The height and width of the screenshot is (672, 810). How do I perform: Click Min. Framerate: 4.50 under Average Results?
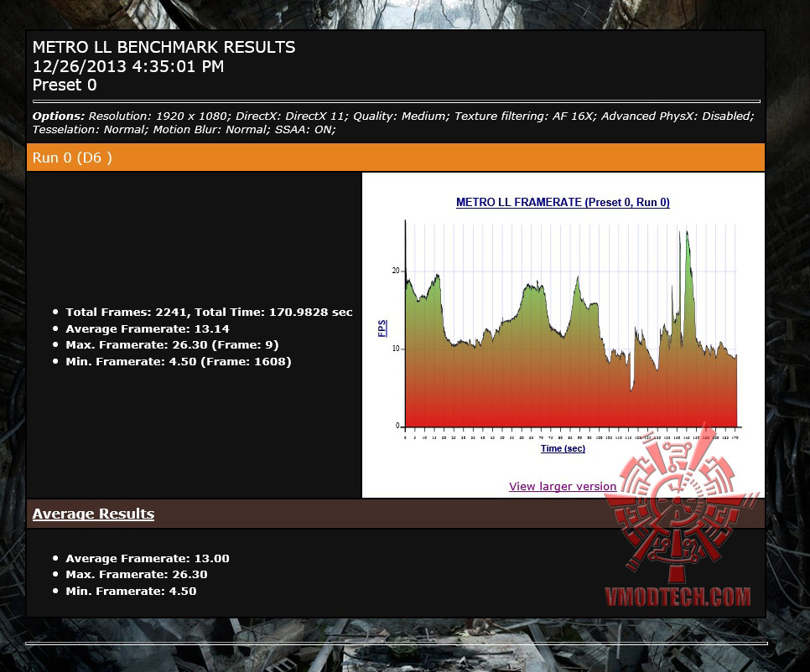131,591
